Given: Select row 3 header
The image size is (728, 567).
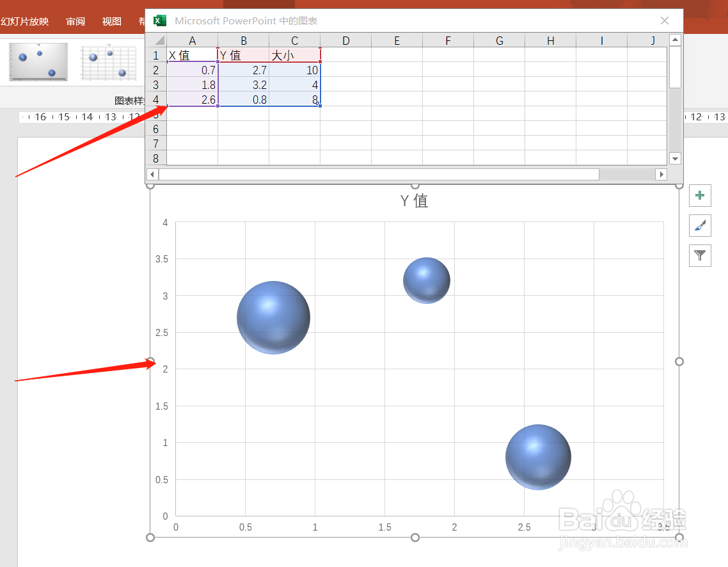Looking at the screenshot, I should click(x=156, y=84).
